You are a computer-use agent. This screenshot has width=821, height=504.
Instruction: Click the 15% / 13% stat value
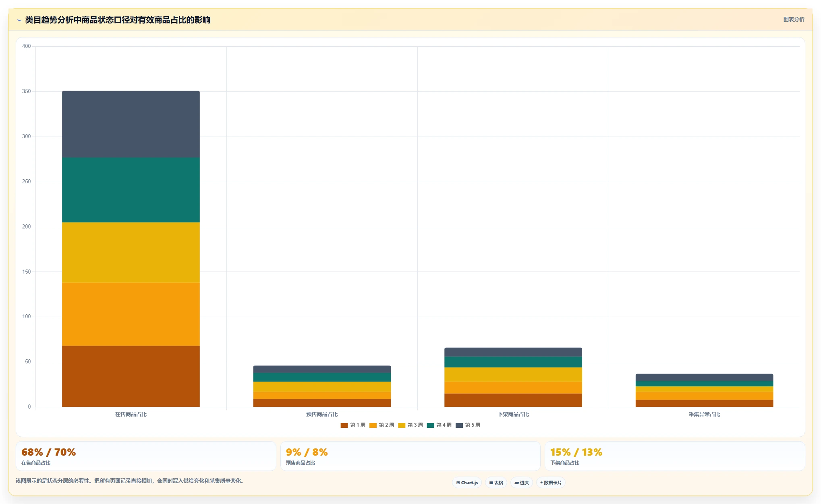click(576, 452)
